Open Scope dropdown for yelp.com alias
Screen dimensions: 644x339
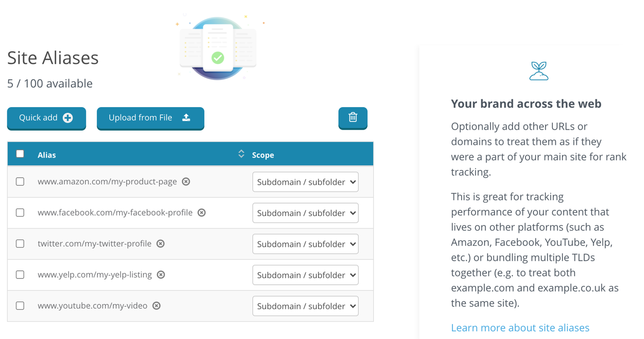tap(305, 275)
